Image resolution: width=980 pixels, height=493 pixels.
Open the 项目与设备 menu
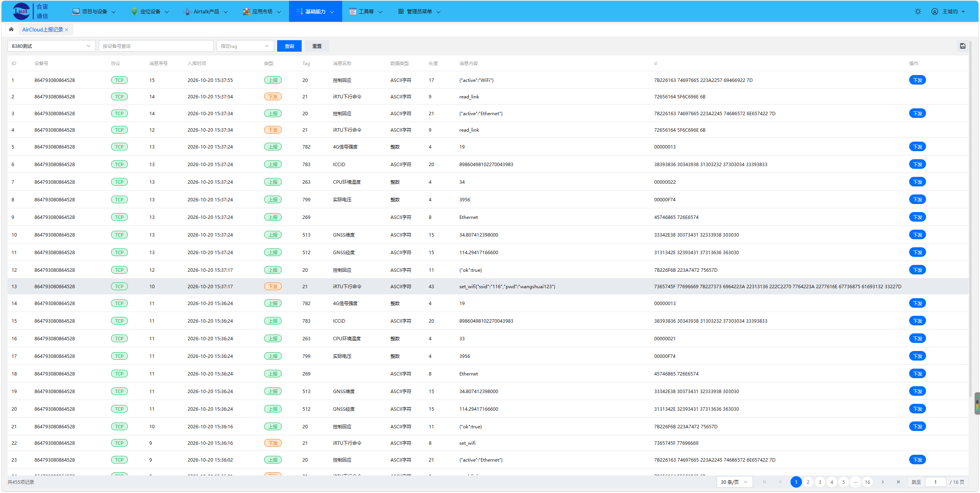click(x=94, y=11)
